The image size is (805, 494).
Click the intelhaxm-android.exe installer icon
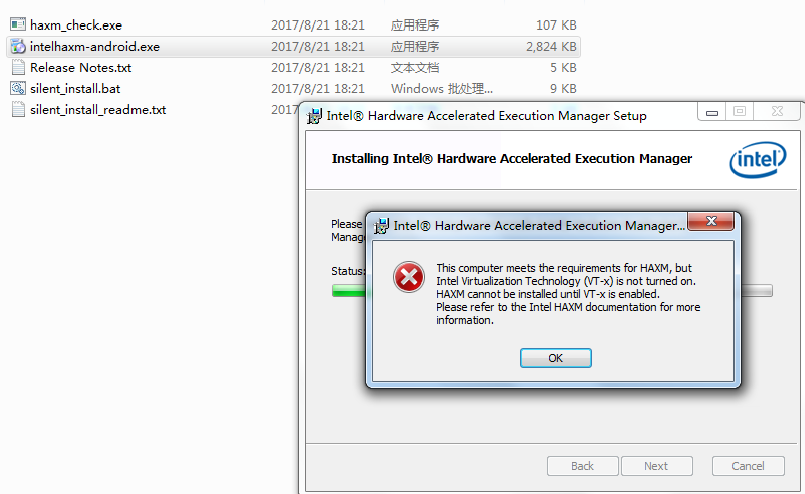click(x=18, y=46)
